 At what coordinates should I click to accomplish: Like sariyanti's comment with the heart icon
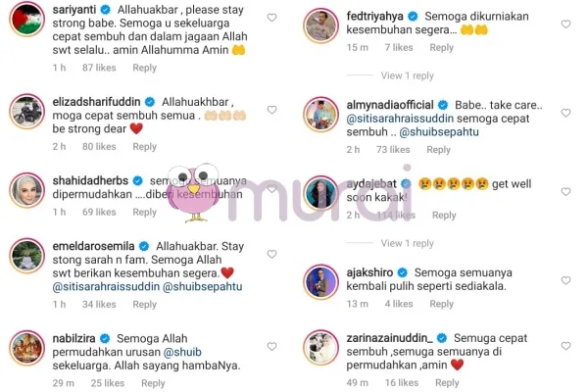coord(271,18)
